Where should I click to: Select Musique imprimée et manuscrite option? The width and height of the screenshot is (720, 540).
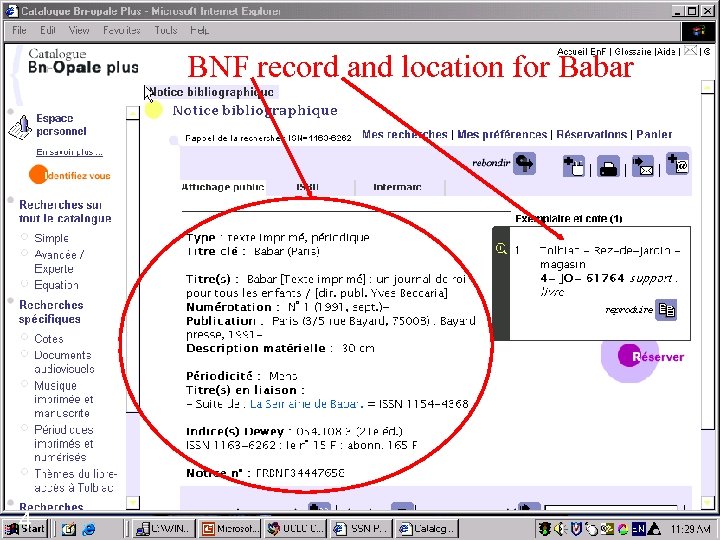click(x=25, y=384)
